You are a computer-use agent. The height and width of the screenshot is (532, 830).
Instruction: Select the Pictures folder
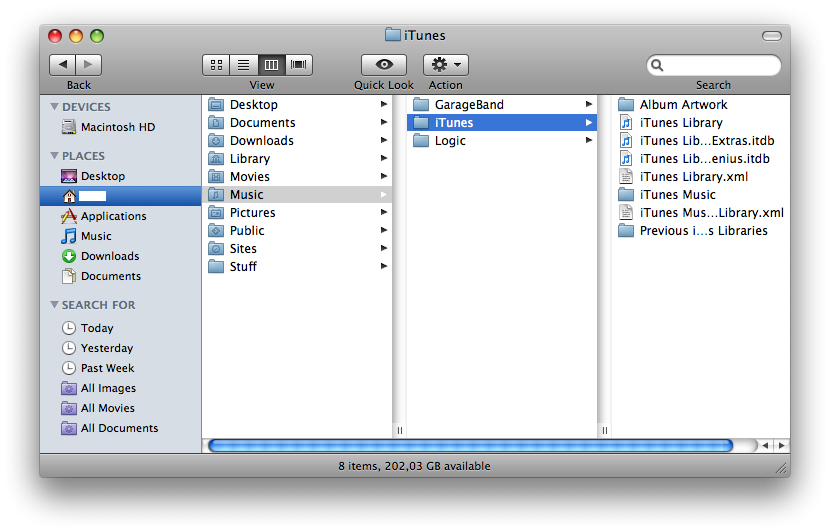(x=297, y=212)
